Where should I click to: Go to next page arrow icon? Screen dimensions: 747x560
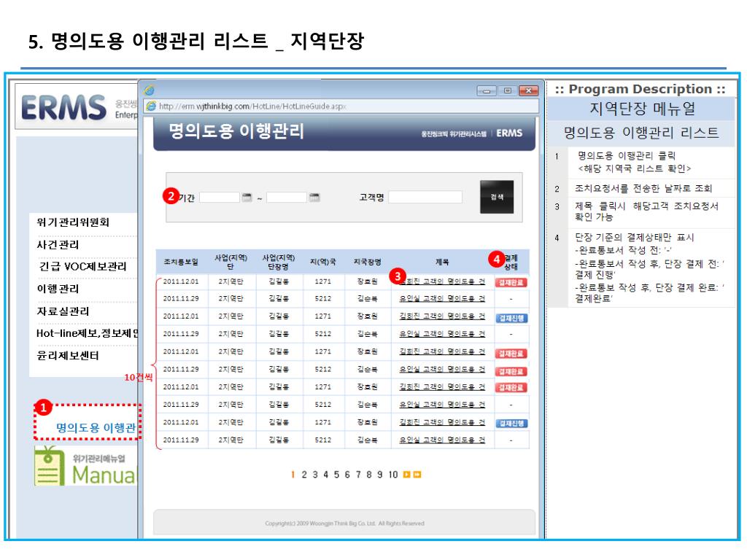tap(406, 474)
